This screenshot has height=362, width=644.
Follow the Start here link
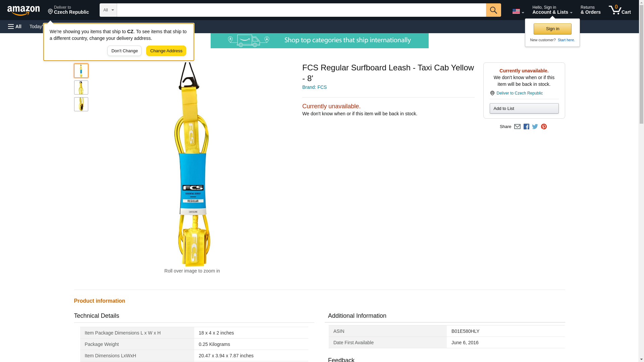(566, 40)
